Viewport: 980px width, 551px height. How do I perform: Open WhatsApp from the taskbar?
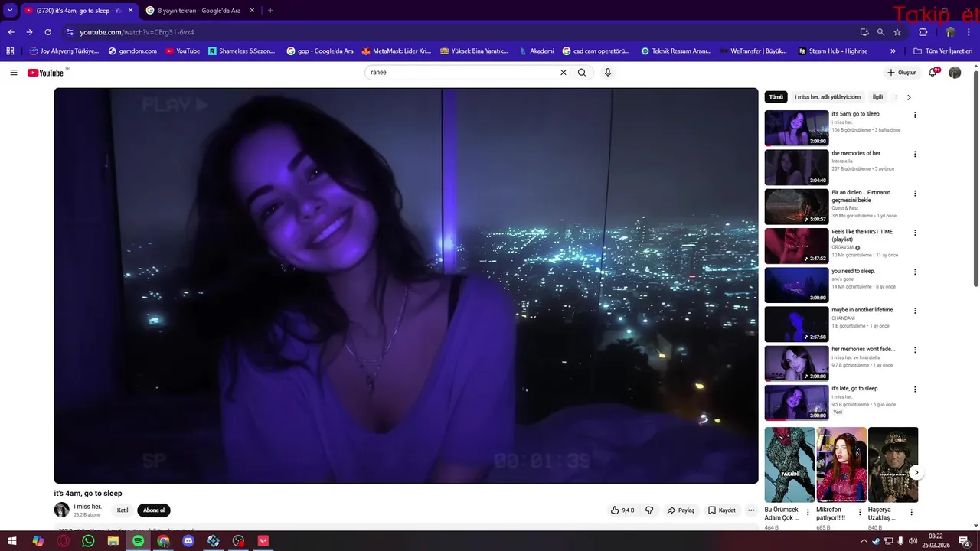coord(88,540)
